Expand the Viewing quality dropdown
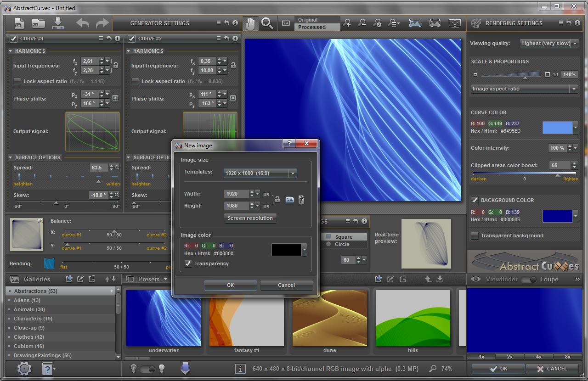 (x=549, y=43)
